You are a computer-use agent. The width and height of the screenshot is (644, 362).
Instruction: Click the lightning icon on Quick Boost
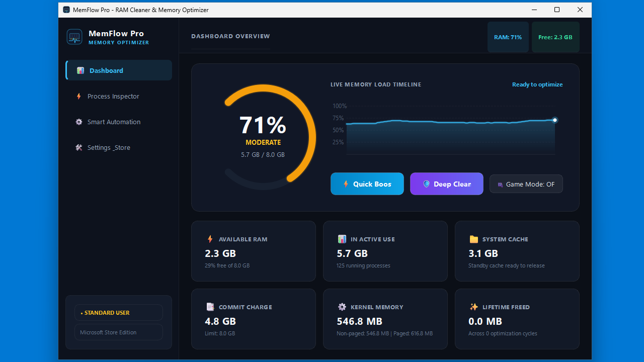point(346,184)
